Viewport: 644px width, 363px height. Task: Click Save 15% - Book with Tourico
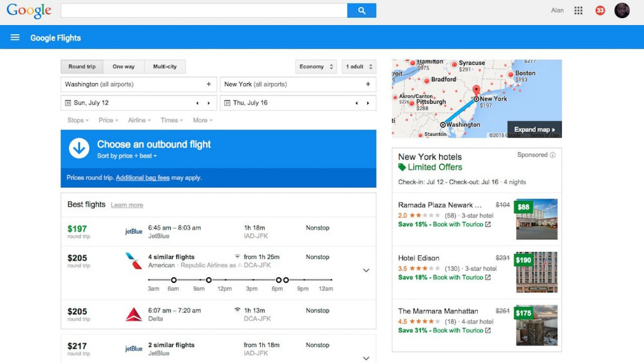pyautogui.click(x=440, y=224)
